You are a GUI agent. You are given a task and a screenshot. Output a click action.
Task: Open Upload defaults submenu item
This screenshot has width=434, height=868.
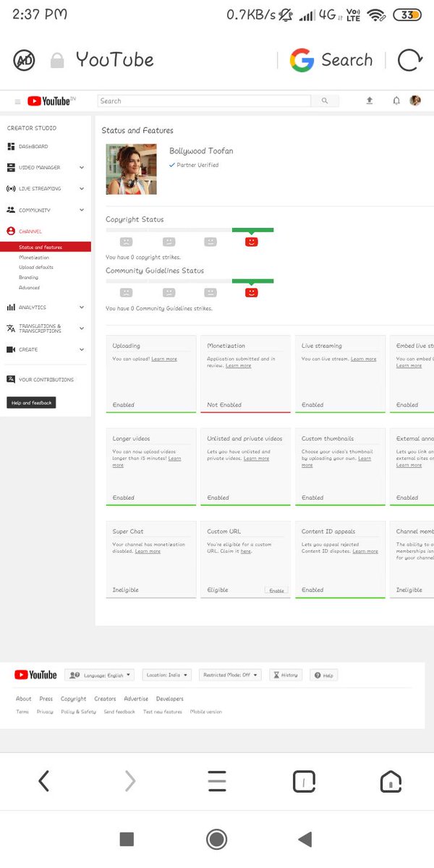(36, 268)
